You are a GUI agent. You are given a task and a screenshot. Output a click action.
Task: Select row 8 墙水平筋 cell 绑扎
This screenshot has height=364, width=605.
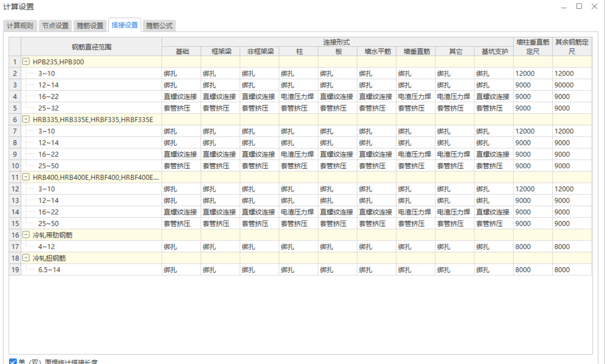[x=377, y=142]
